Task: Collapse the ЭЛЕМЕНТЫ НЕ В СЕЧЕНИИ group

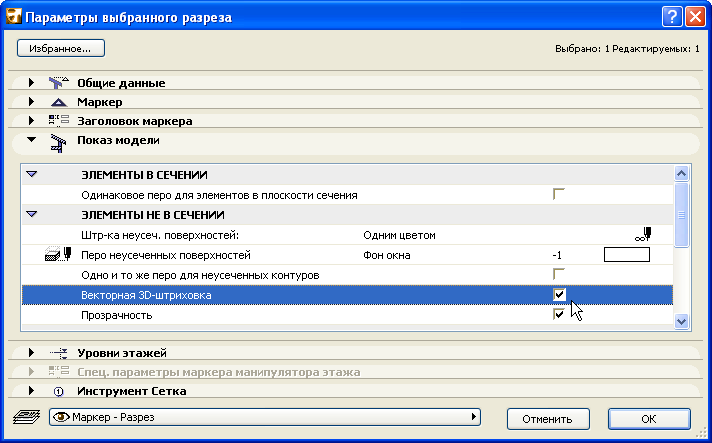Action: pyautogui.click(x=31, y=215)
